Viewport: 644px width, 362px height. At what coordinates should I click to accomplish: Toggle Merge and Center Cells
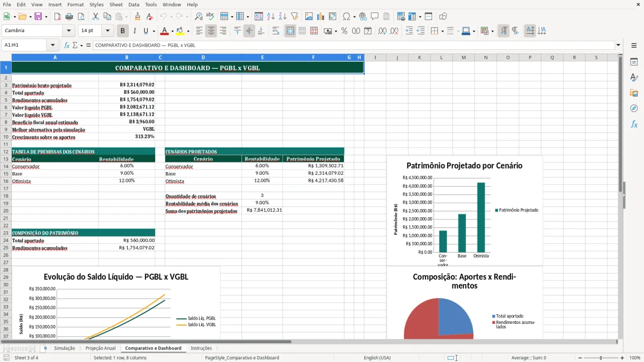click(x=290, y=31)
